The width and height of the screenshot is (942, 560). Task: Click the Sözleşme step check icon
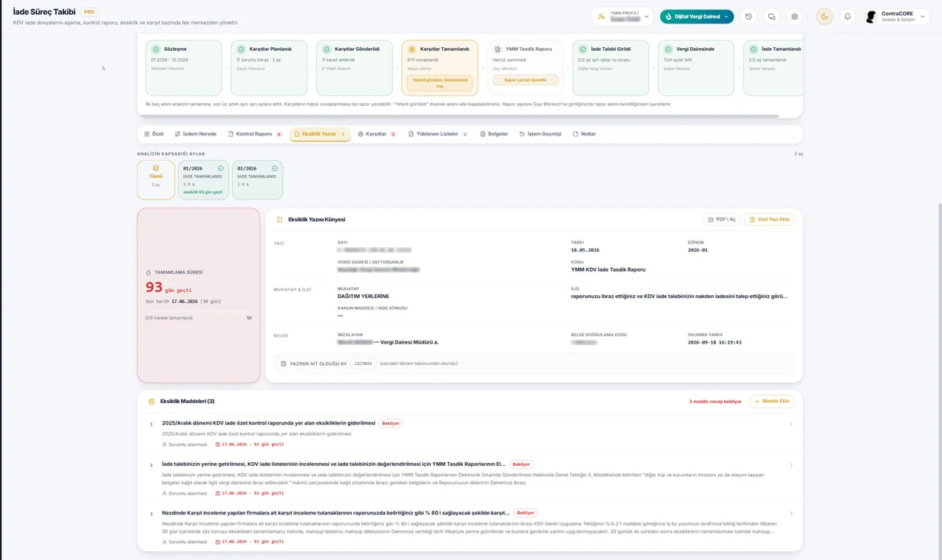[156, 49]
